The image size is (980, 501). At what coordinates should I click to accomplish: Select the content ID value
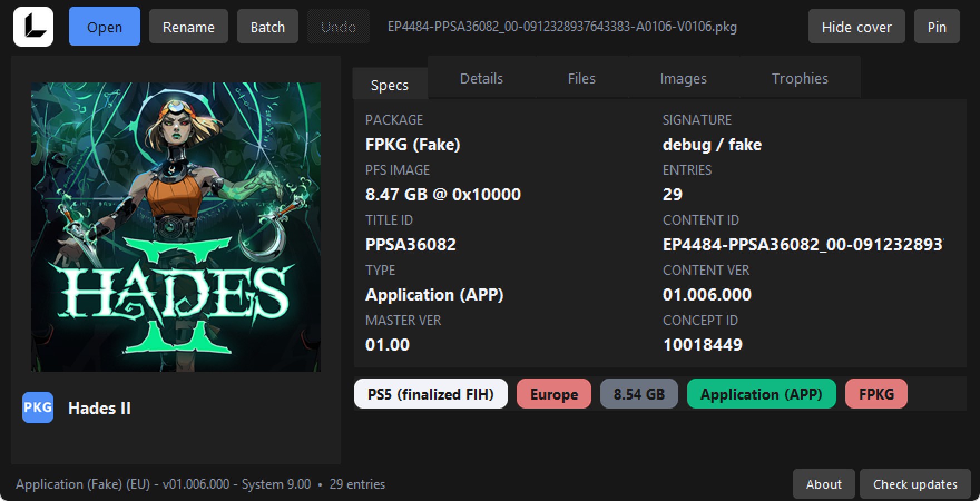coord(802,244)
